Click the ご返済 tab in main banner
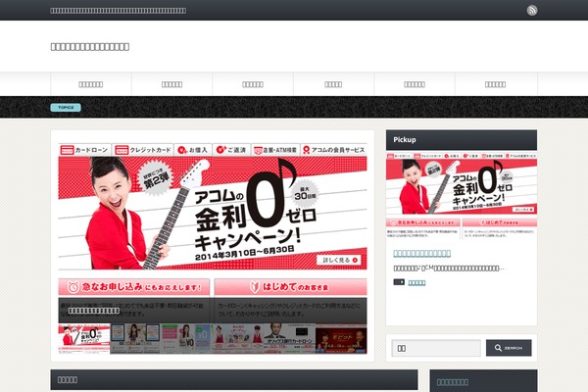This screenshot has width=588, height=392. point(231,150)
